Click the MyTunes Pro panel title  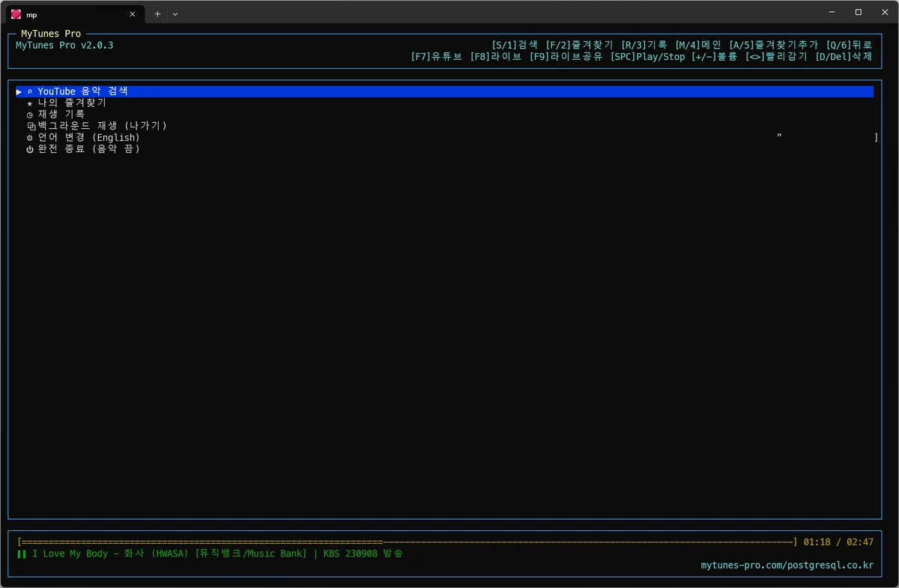tap(51, 34)
